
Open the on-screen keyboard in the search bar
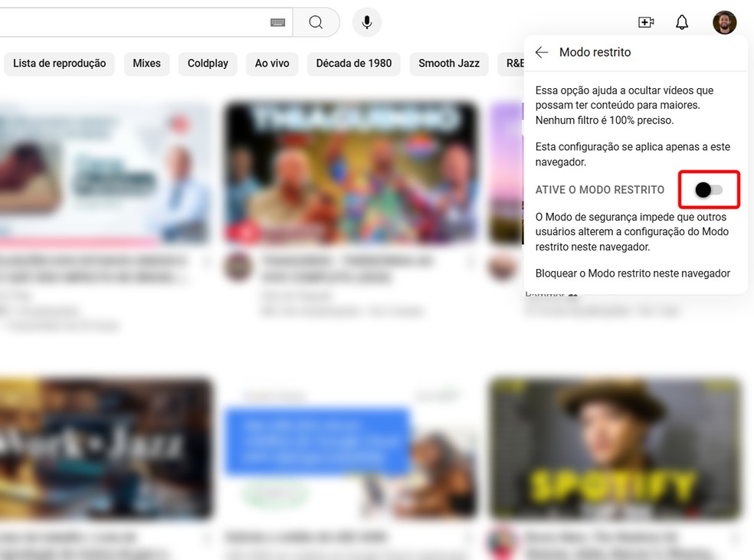276,21
